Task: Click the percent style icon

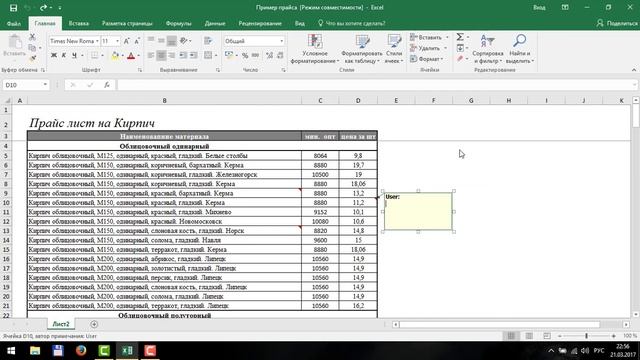Action: click(245, 56)
